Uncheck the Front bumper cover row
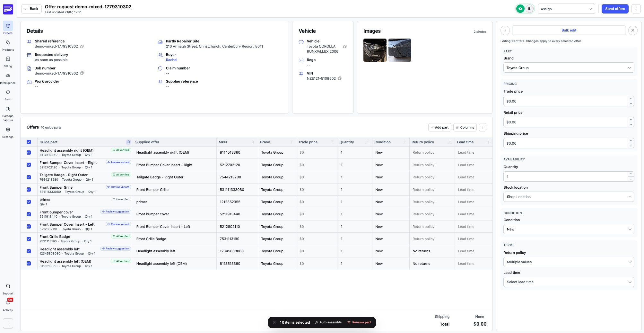Screen dimensions: 644x333 click(x=29, y=214)
